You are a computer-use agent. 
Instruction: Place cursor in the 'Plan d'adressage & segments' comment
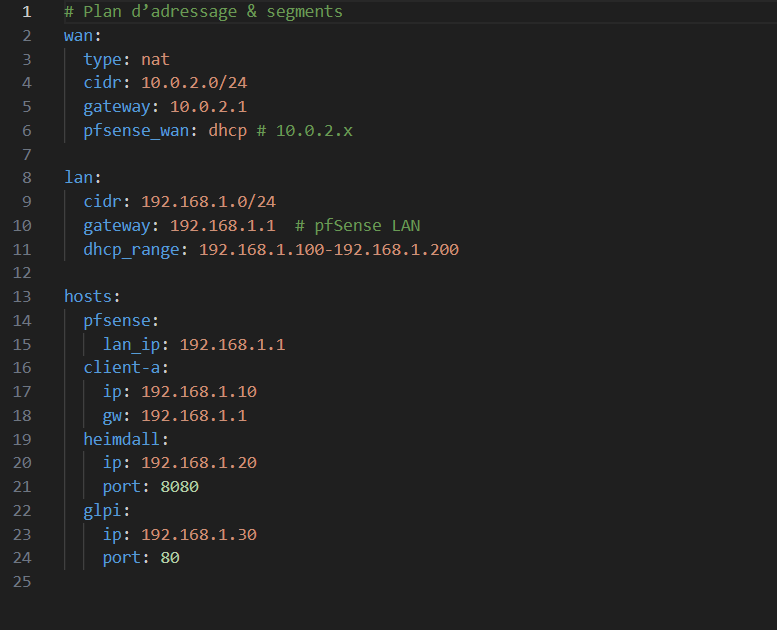point(203,12)
